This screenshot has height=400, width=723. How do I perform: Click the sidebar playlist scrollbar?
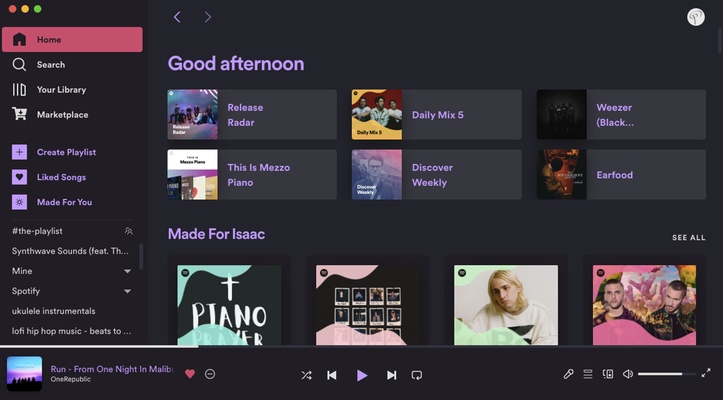tap(141, 257)
